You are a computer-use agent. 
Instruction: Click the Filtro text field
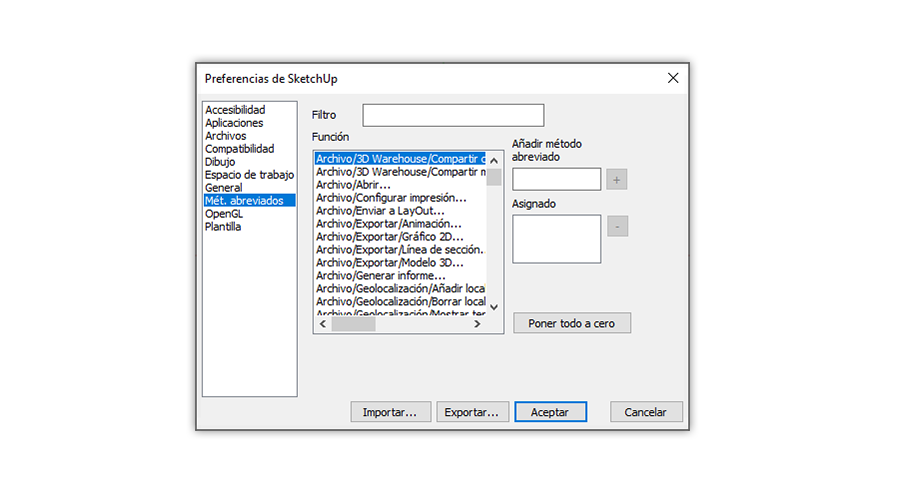453,115
